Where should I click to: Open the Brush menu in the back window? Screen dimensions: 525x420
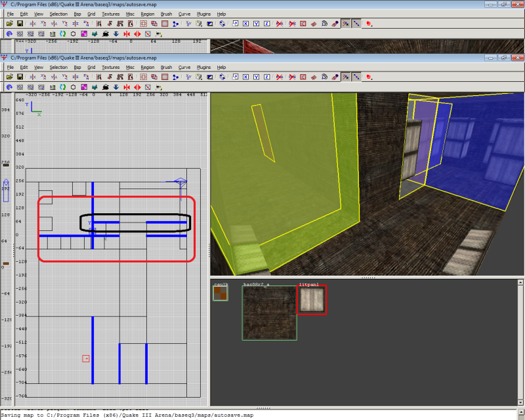click(x=167, y=14)
